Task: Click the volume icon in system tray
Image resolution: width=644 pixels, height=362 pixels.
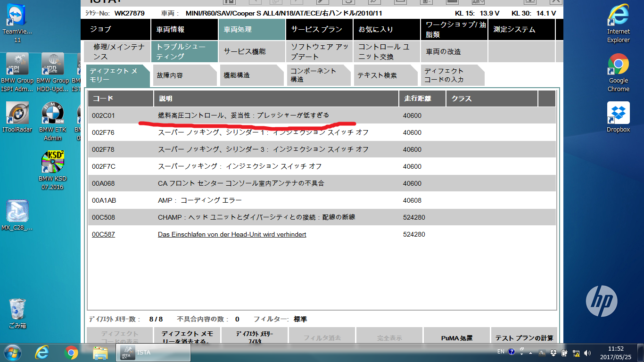Action: click(587, 353)
